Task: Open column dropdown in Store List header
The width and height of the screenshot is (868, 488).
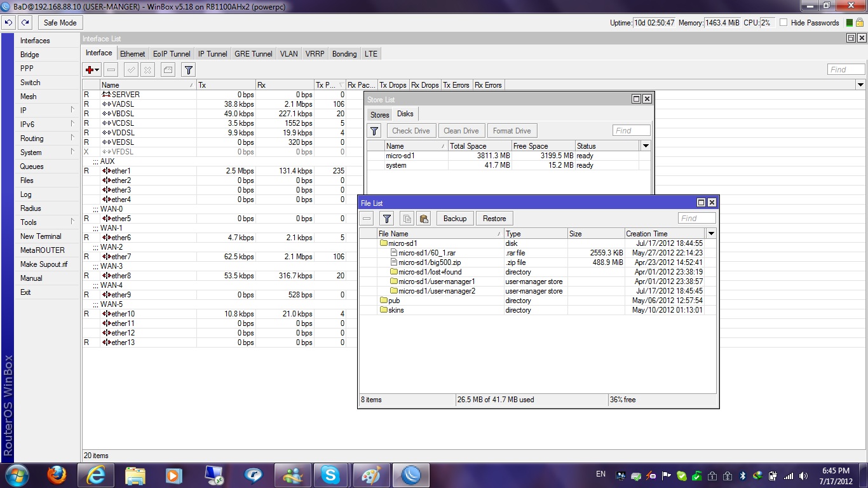Action: point(646,146)
